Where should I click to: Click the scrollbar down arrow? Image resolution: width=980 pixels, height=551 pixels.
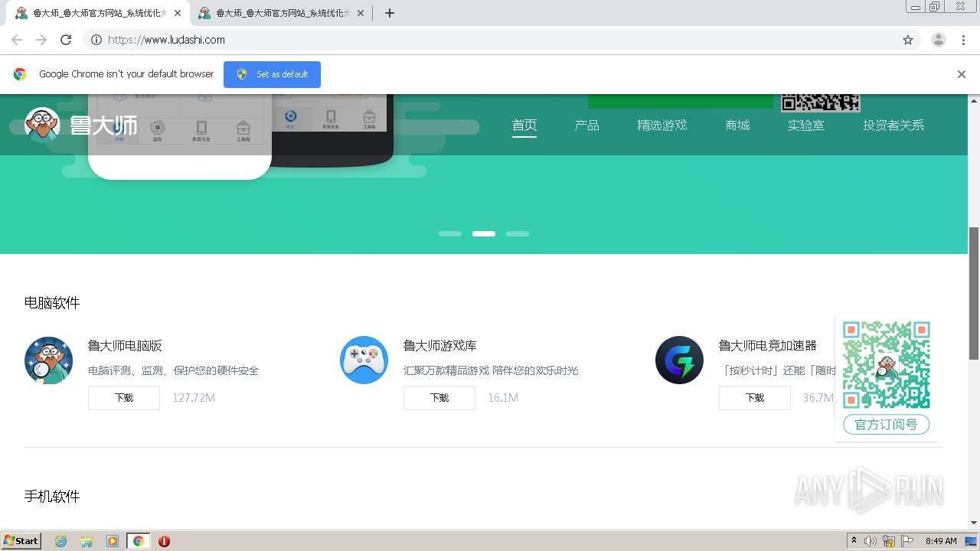click(x=974, y=523)
